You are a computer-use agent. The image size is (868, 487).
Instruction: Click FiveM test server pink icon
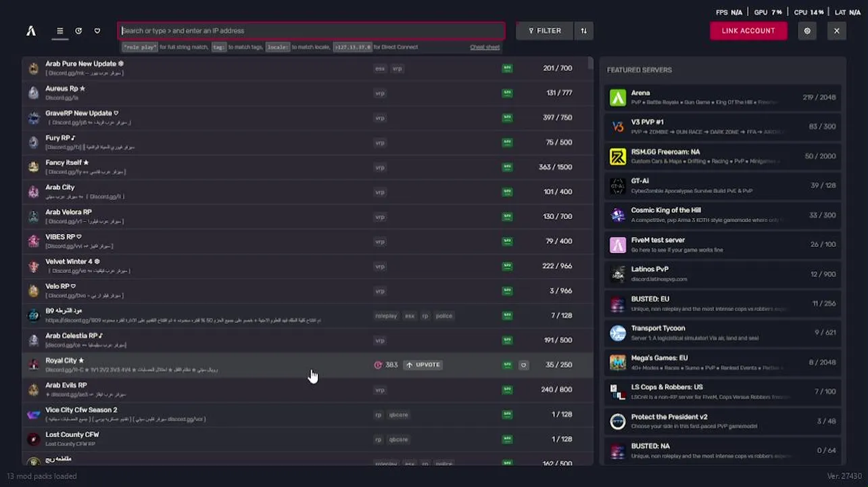(618, 245)
